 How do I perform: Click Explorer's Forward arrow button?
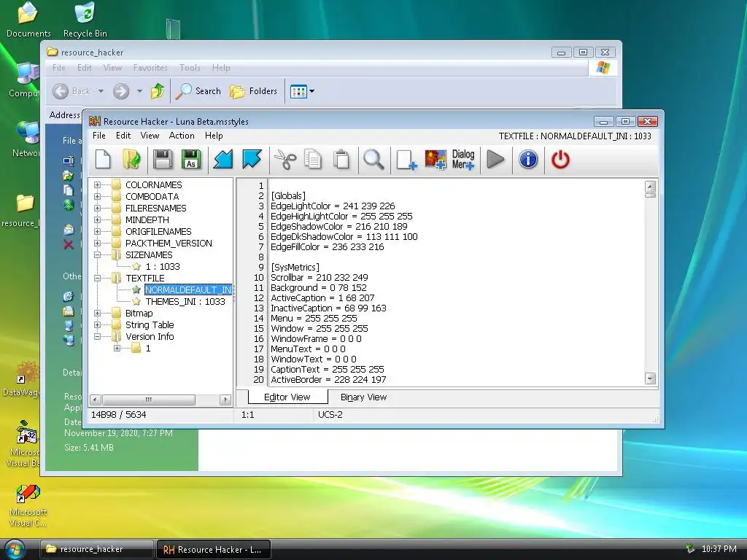coord(121,91)
